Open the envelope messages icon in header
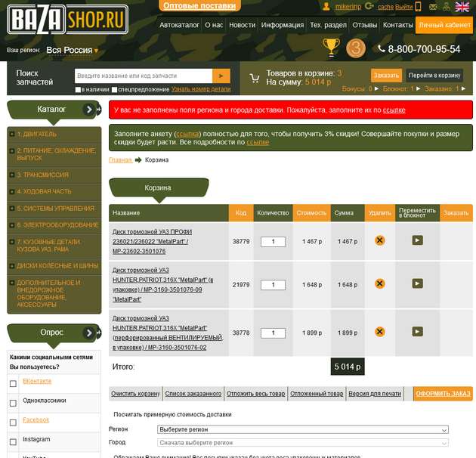The width and height of the screenshot is (476, 458). click(x=432, y=7)
